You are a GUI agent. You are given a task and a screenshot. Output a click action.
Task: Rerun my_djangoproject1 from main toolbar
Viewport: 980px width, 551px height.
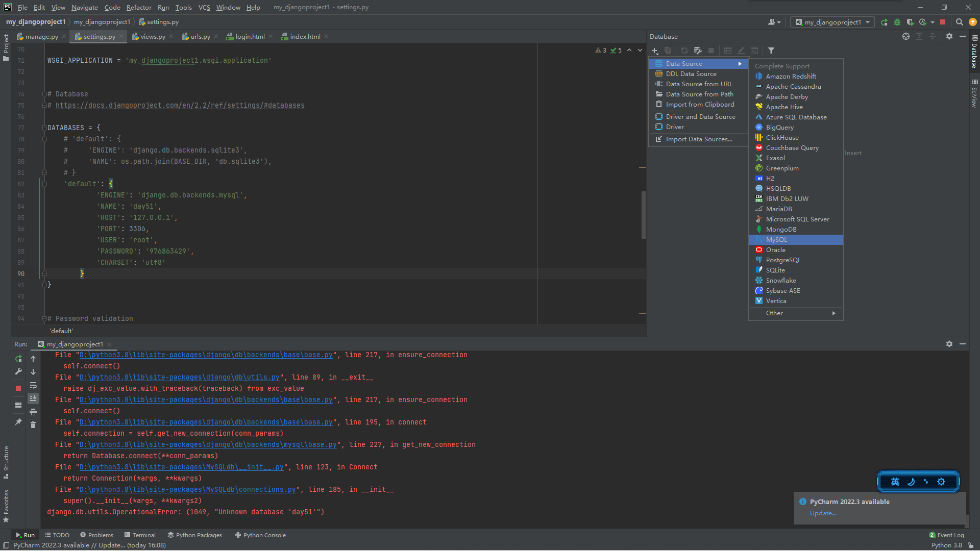click(884, 22)
